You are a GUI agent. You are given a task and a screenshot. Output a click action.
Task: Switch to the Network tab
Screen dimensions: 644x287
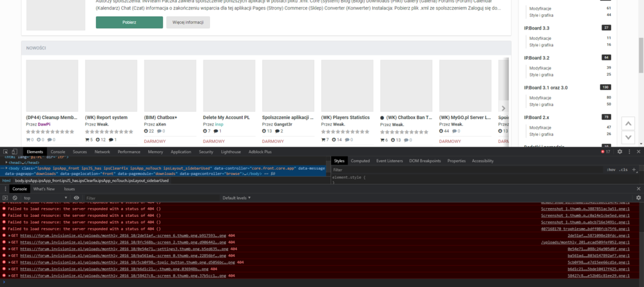(x=102, y=151)
